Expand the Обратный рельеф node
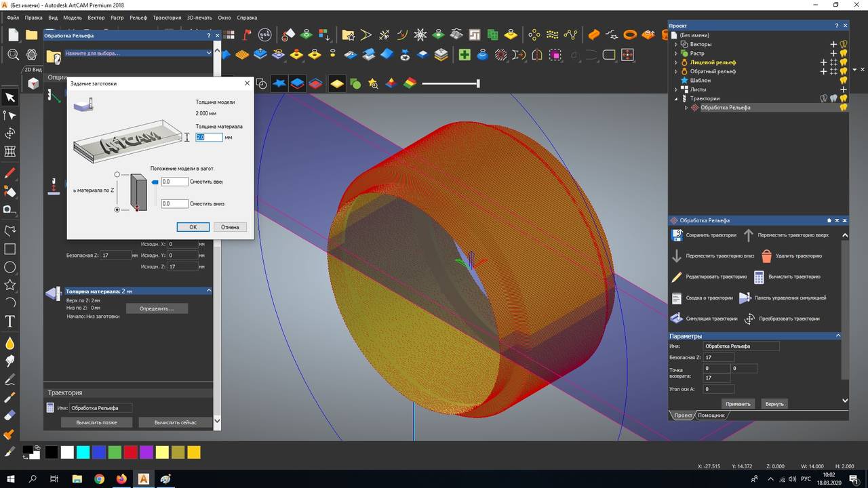Screen dimensions: 868x488 tap(675, 71)
